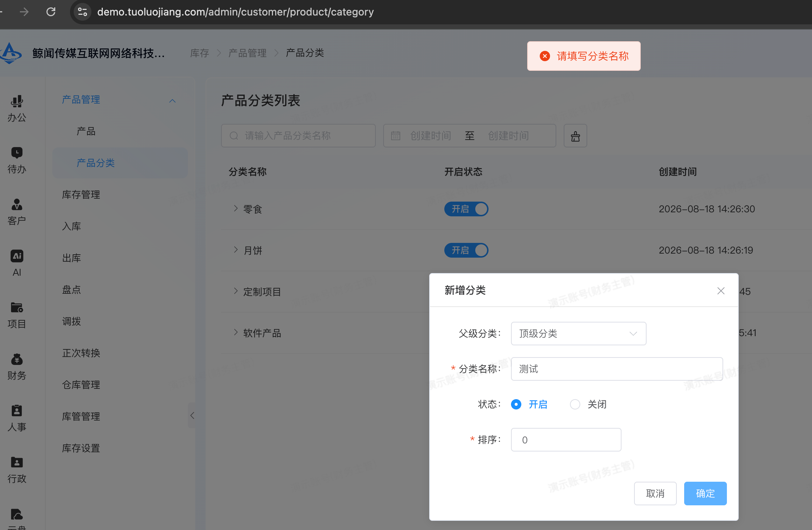Close the 新增分类 dialog with X

[x=721, y=290]
